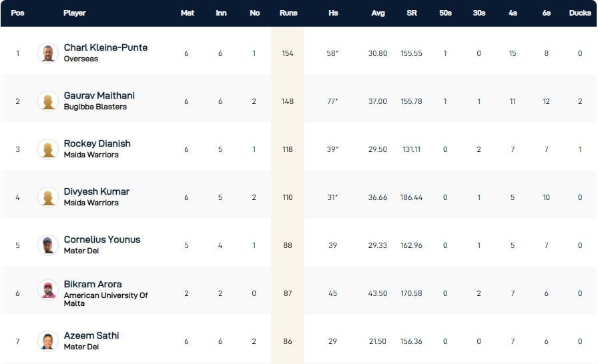Click Bikram Arora's profile photo
Screen dimensions: 598x364
coord(48,290)
